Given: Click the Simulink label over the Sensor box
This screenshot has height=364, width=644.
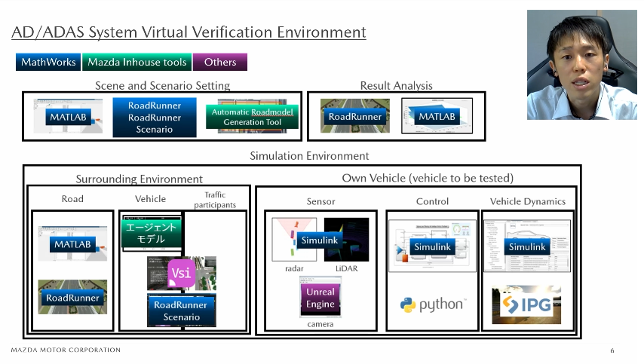Looking at the screenshot, I should tap(320, 240).
